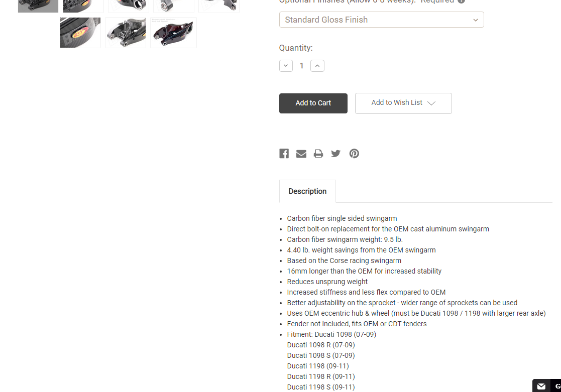The width and height of the screenshot is (561, 392).
Task: Open the Standard Gloss Finish dropdown
Action: 381,20
